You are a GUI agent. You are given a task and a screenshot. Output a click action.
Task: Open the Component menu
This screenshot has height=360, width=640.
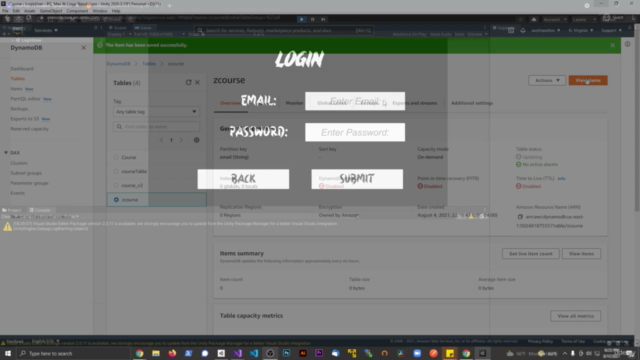click(x=77, y=11)
